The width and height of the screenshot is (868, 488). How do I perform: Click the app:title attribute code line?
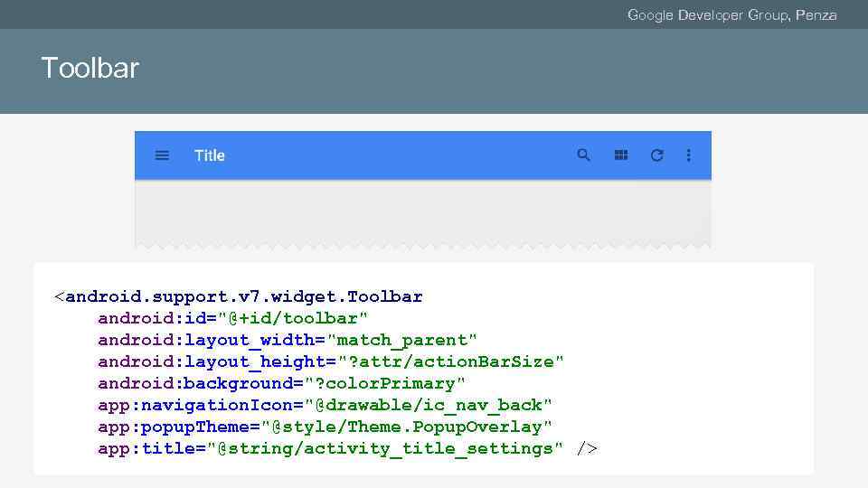[331, 448]
